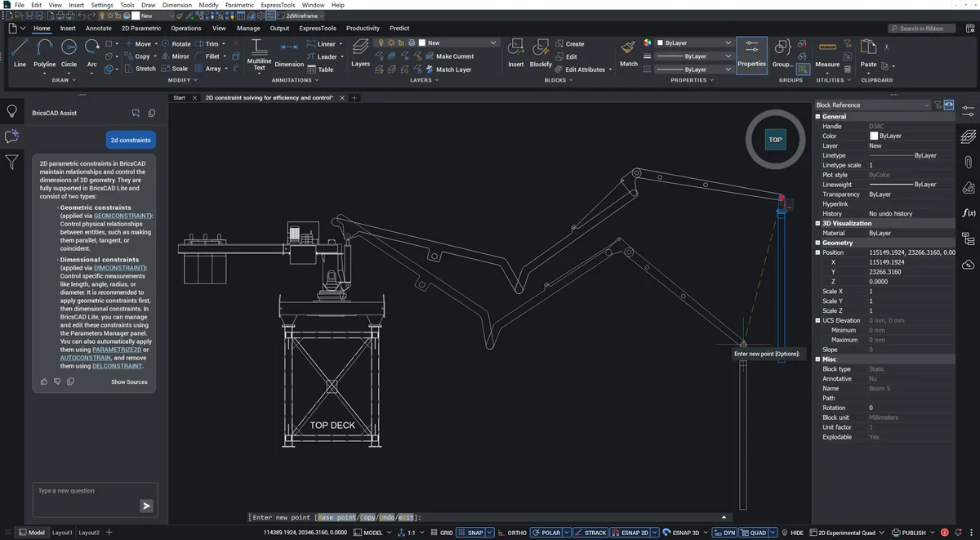Switch to the 2D Parametric ribbon tab
The height and width of the screenshot is (540, 980).
coord(141,28)
